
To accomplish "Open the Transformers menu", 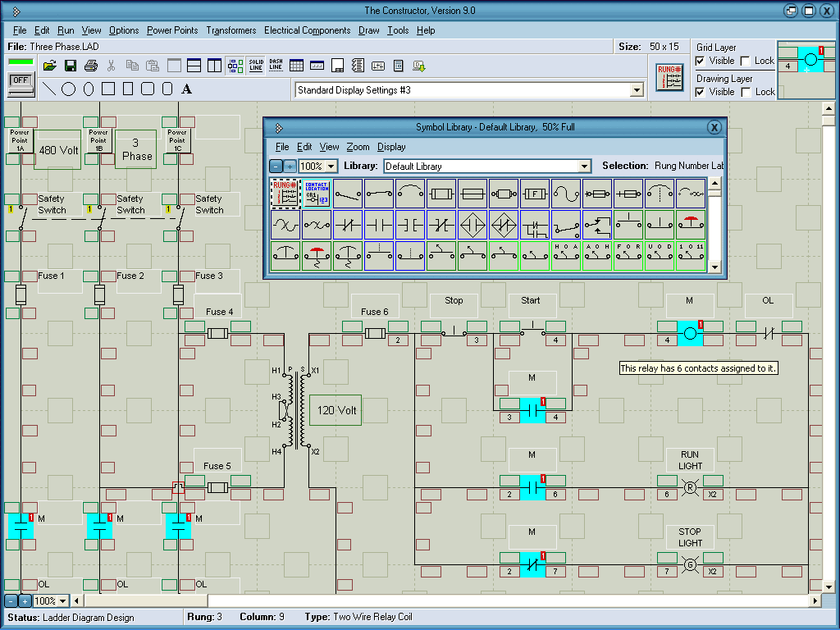I will pos(231,30).
